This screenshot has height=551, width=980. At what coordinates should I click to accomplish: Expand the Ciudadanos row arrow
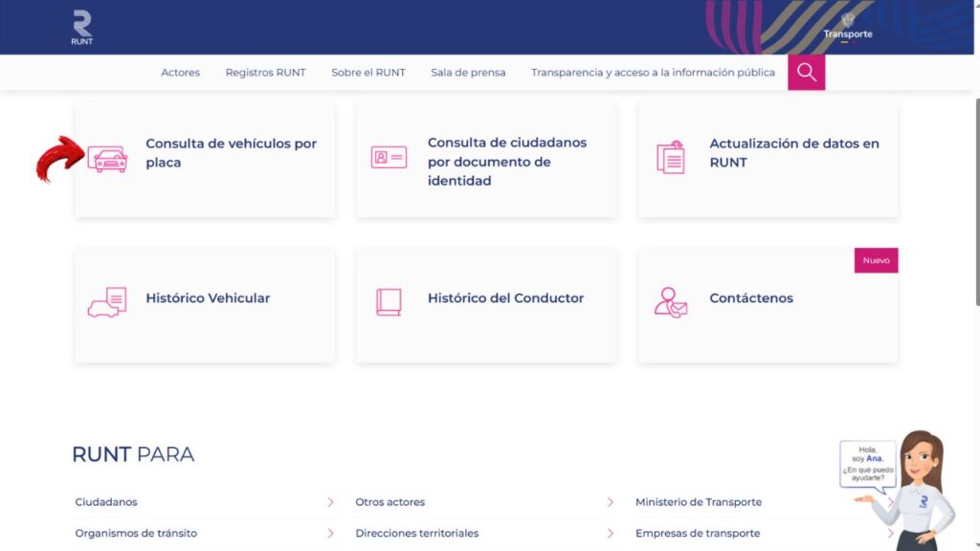pos(330,502)
